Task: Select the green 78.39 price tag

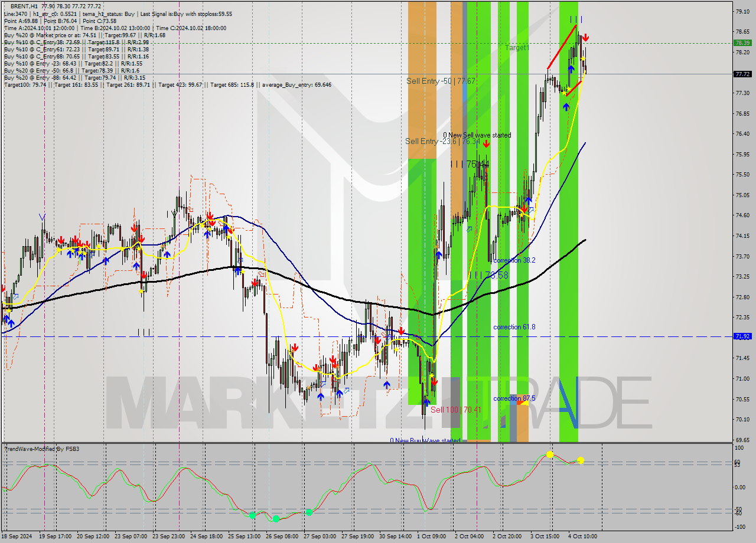Action: click(x=742, y=42)
